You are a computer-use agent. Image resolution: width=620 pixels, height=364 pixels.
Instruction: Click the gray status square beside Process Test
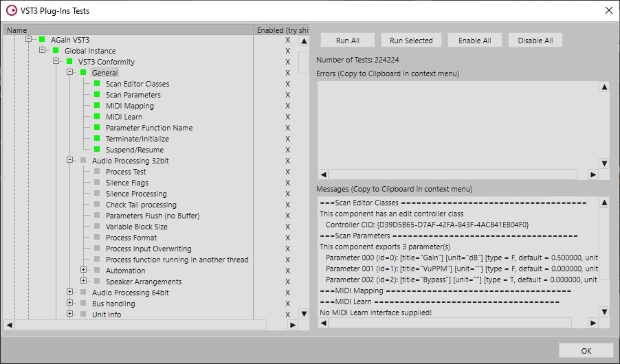(x=97, y=171)
